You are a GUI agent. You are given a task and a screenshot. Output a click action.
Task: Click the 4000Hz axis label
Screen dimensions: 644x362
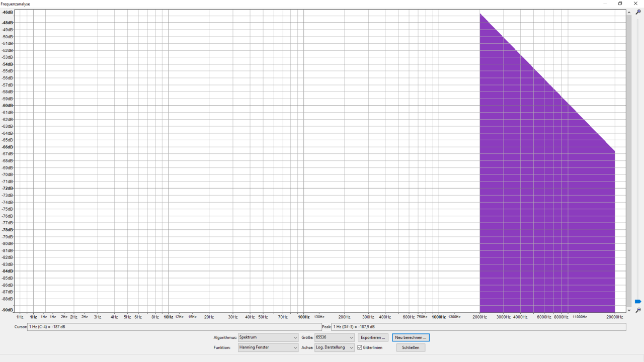[520, 317]
